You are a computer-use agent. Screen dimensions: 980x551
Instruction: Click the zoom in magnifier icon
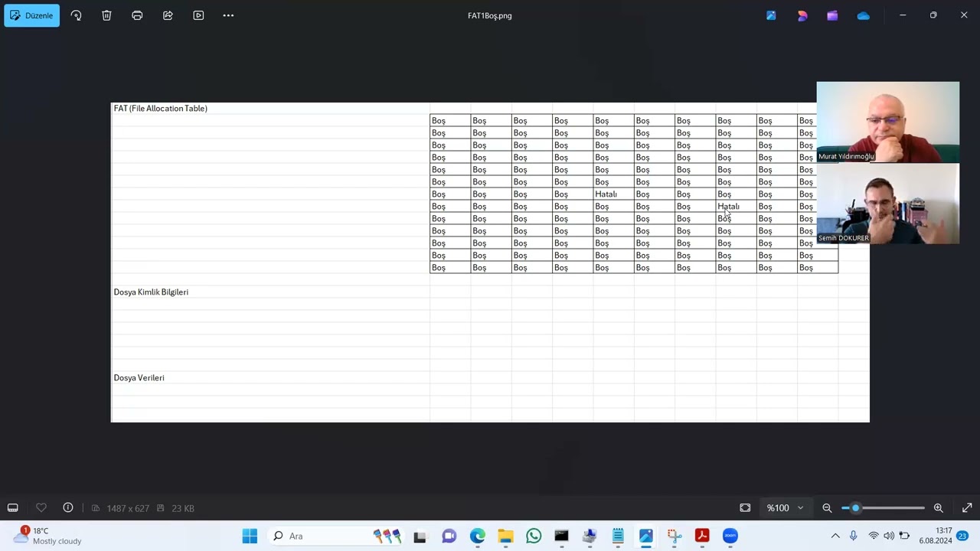click(938, 507)
